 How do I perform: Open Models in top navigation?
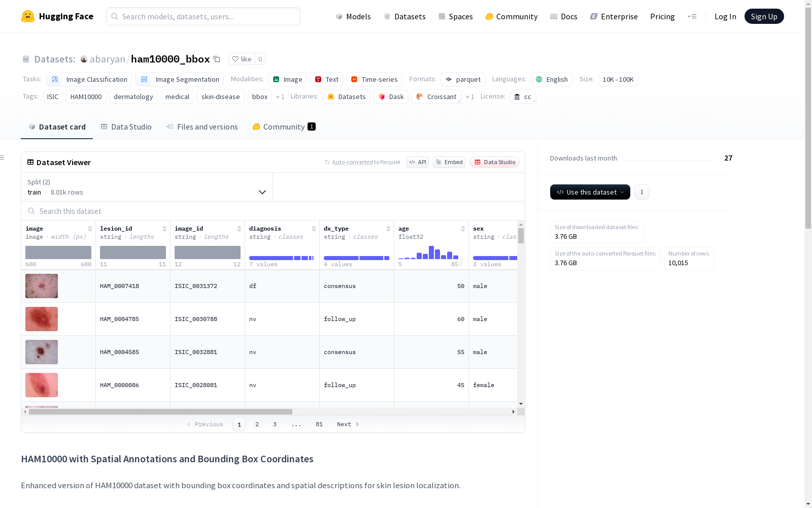click(353, 16)
